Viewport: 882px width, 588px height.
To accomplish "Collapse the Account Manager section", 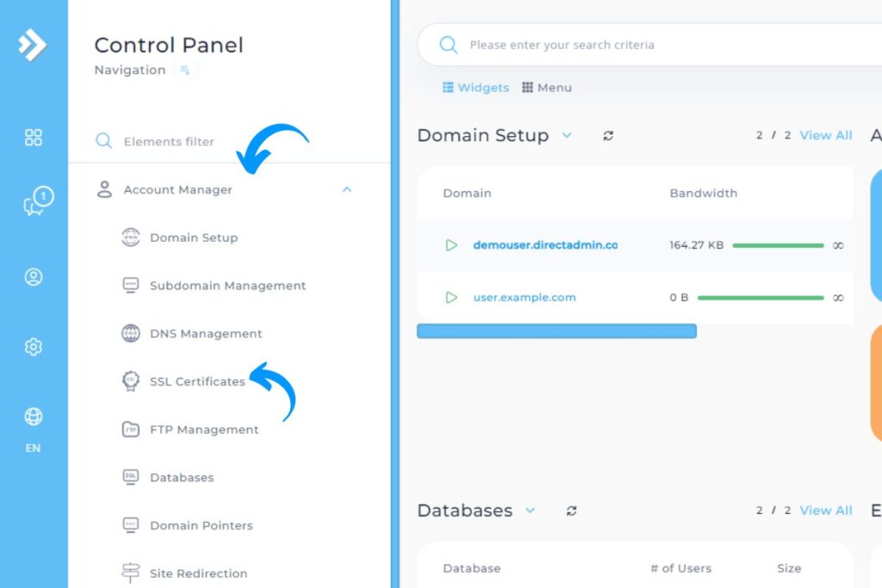I will point(347,189).
